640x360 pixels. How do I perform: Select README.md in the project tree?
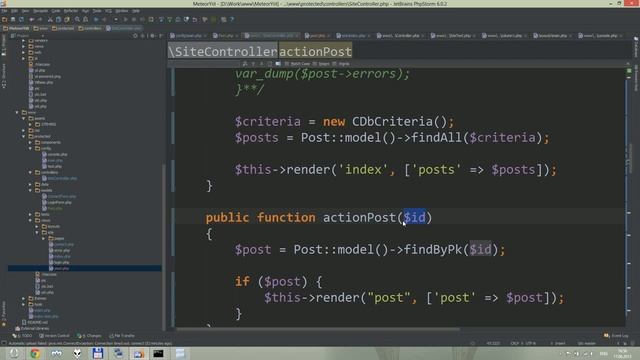36,322
